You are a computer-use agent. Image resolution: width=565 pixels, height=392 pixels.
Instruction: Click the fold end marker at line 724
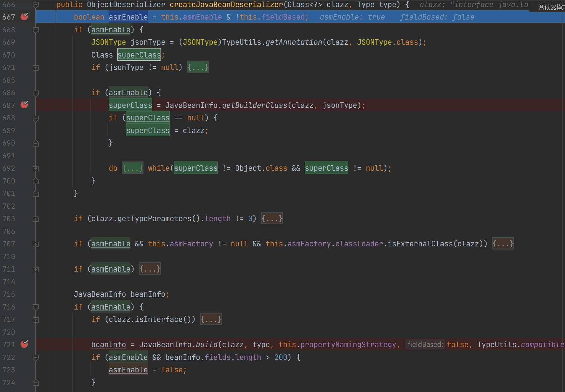coord(36,382)
